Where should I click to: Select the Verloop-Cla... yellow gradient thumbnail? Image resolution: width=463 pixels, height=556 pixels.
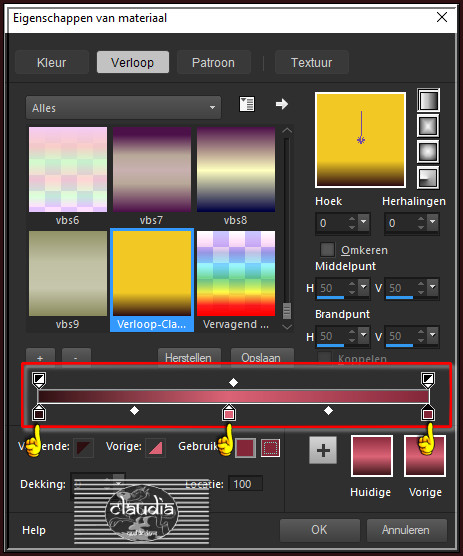pos(152,273)
